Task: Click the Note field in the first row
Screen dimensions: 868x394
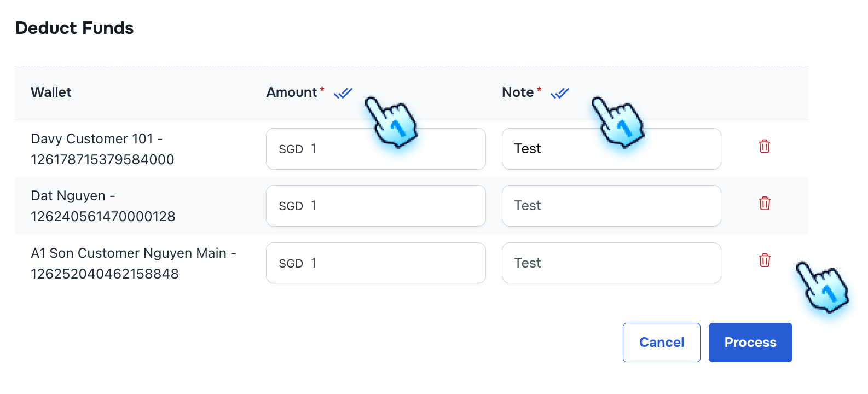Action: click(x=611, y=148)
